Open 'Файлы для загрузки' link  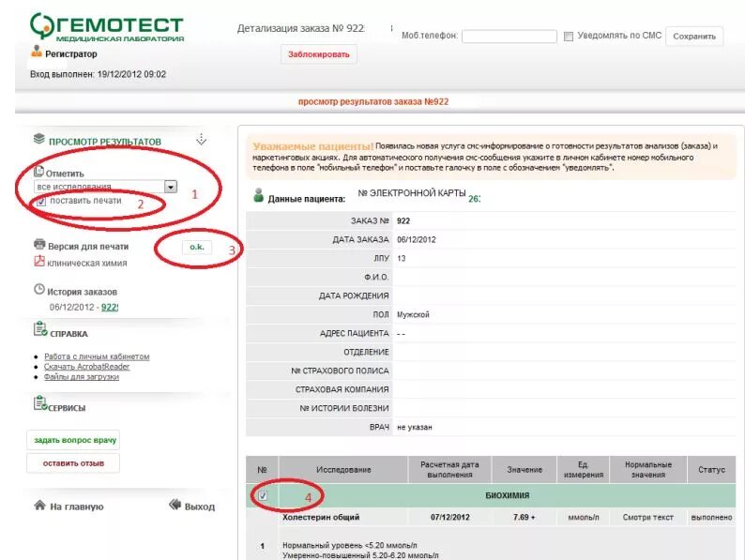[x=82, y=377]
